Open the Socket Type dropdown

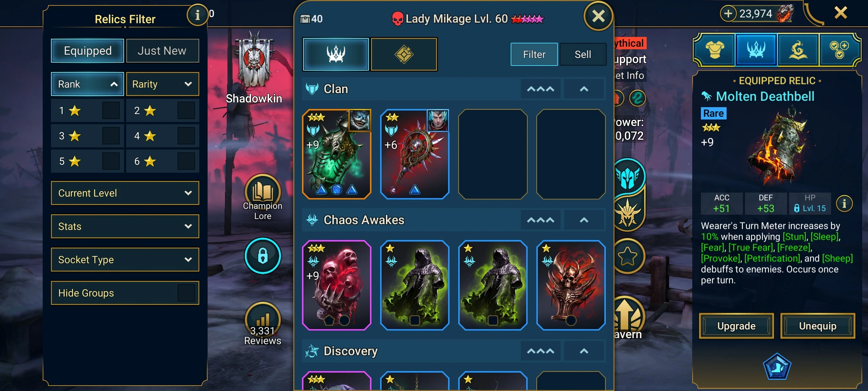(125, 260)
